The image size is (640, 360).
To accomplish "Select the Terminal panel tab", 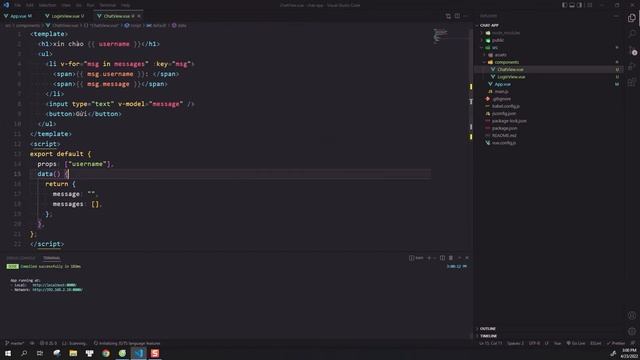I will coord(51,258).
